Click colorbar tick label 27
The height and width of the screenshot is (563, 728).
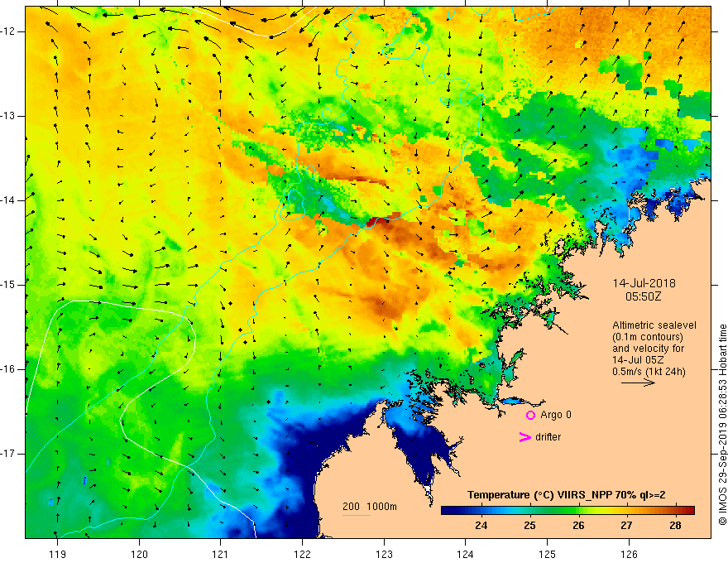626,526
